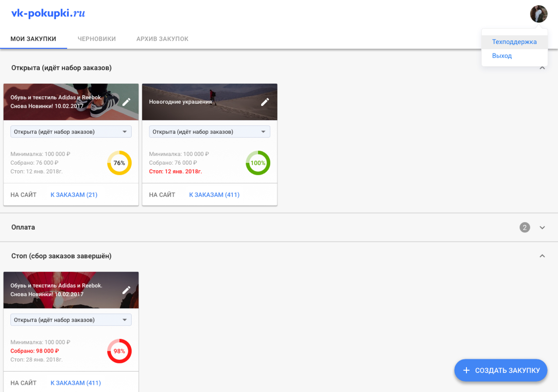Click the red Собрано: 98 000 ₽ text
The height and width of the screenshot is (392, 558).
click(35, 351)
